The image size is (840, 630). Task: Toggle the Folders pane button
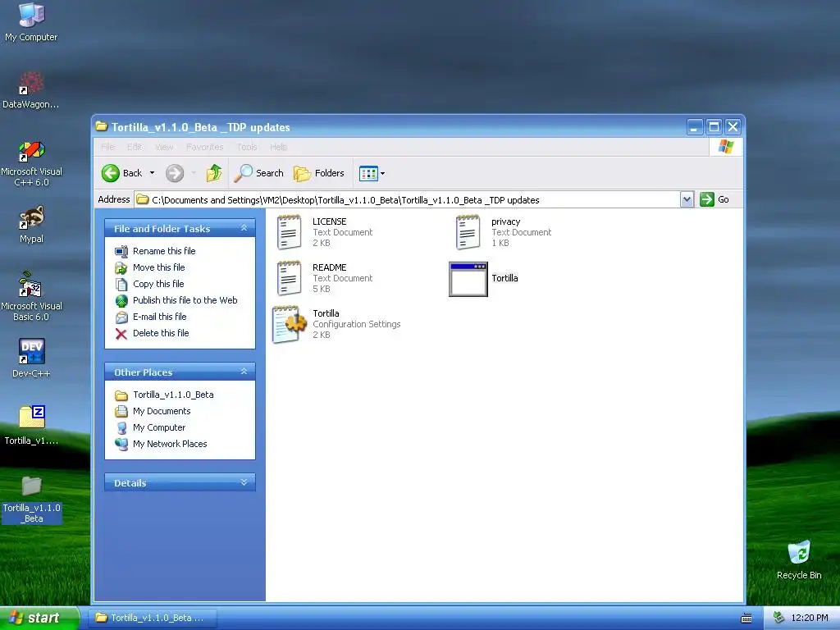[x=319, y=173]
